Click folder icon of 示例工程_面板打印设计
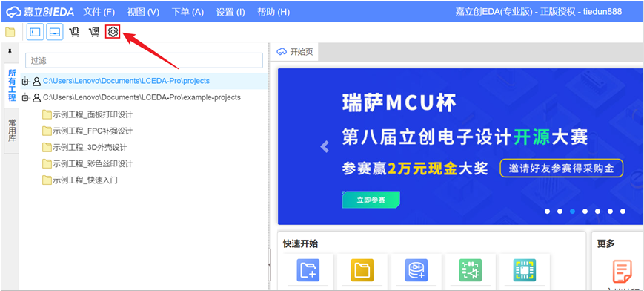Viewport: 644px width, 291px height. tap(47, 114)
